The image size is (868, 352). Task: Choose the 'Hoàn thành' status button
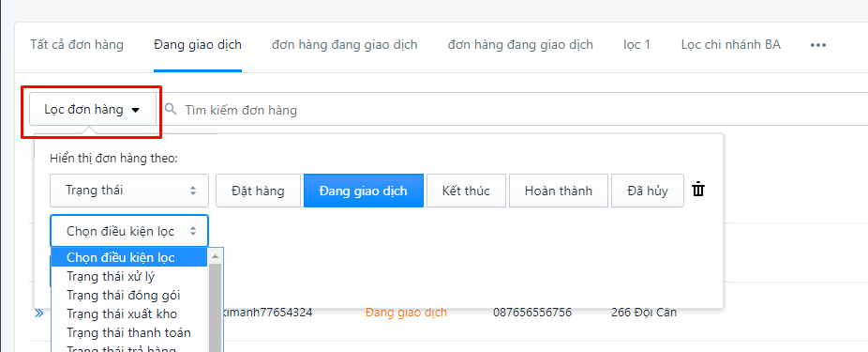click(x=559, y=191)
